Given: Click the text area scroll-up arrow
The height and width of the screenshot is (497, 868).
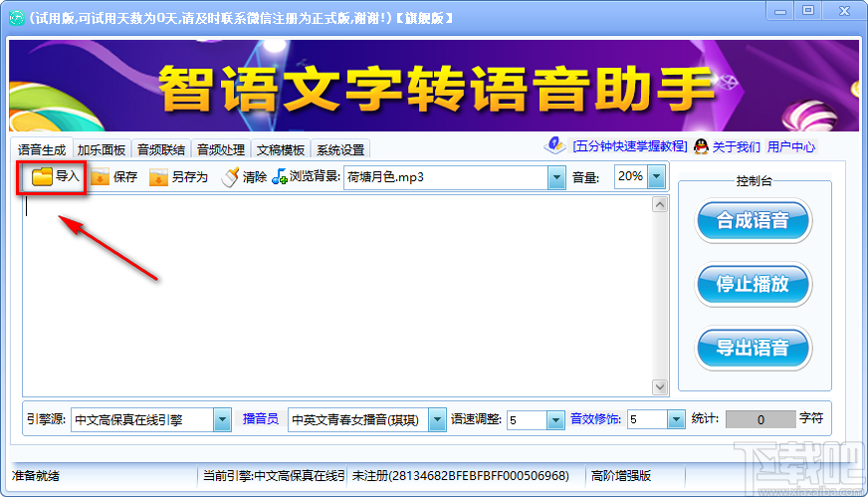Looking at the screenshot, I should (660, 204).
